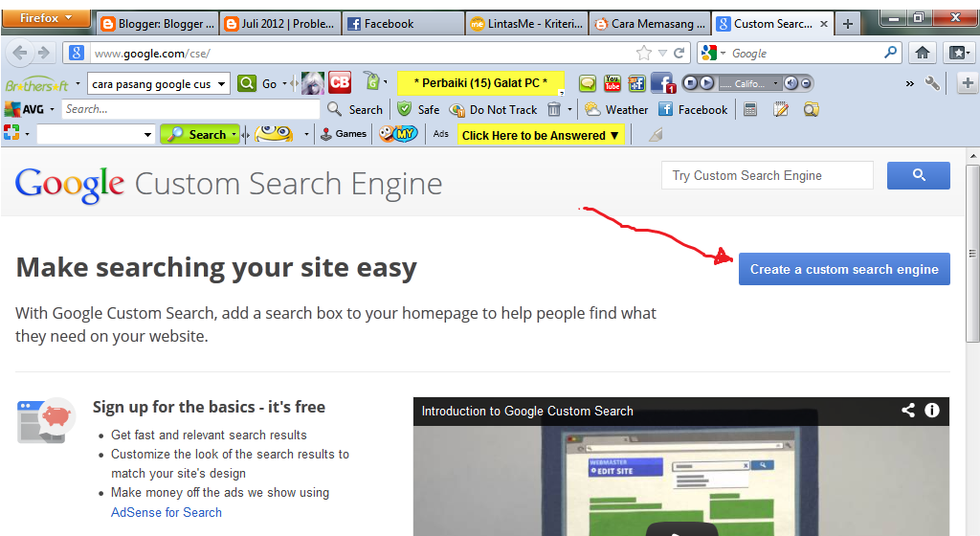This screenshot has height=536, width=980.
Task: Go forward to the next page
Action: pos(43,53)
